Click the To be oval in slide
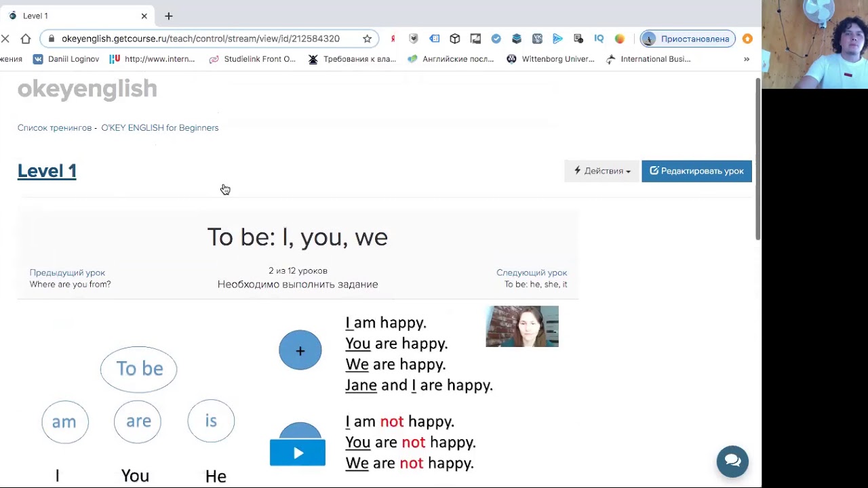 tap(139, 369)
